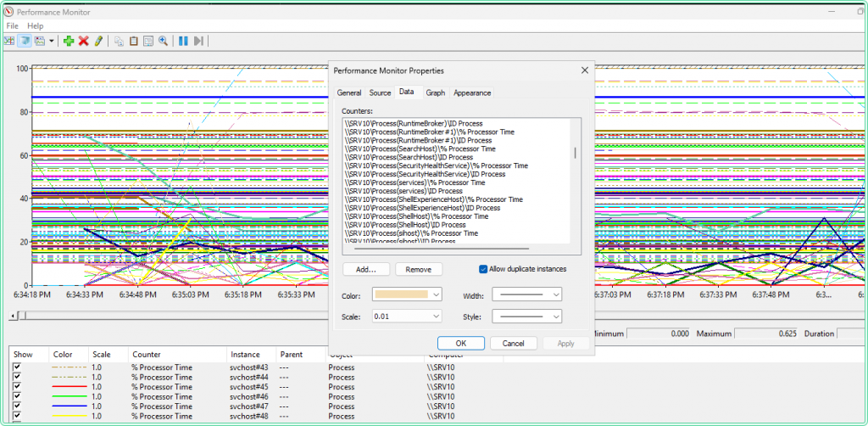Open the Scale combo box
The width and height of the screenshot is (868, 426).
click(x=407, y=317)
